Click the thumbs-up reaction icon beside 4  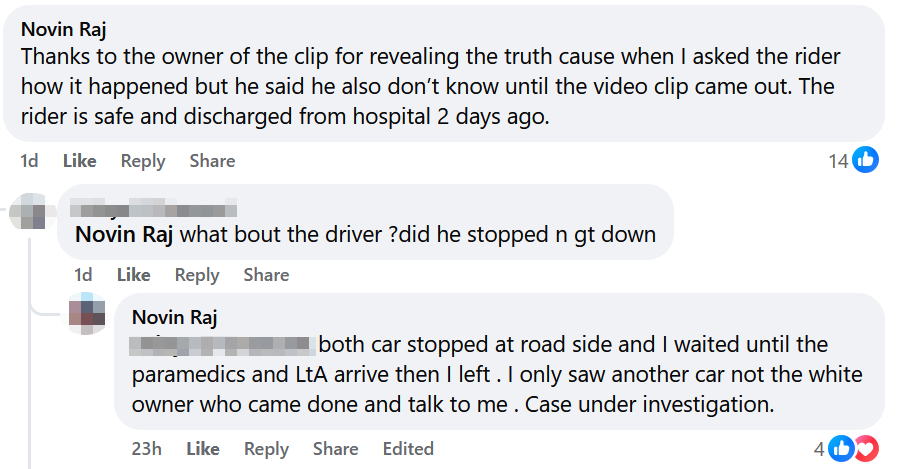[841, 449]
